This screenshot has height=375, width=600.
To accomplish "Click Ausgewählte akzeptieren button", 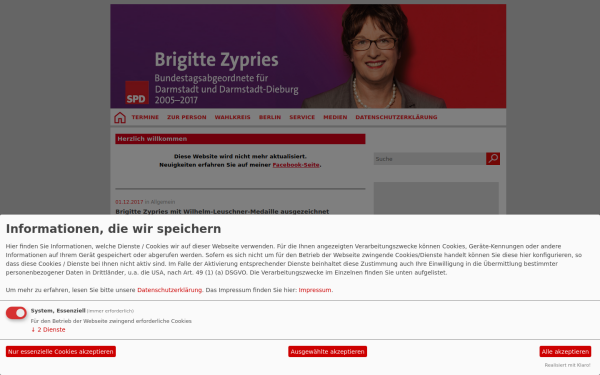I will 328,352.
